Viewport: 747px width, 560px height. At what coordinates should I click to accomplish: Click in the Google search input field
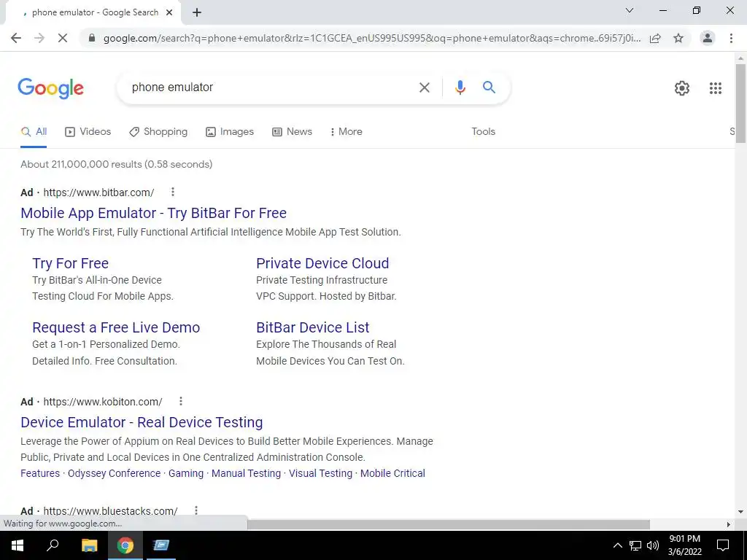[x=271, y=87]
